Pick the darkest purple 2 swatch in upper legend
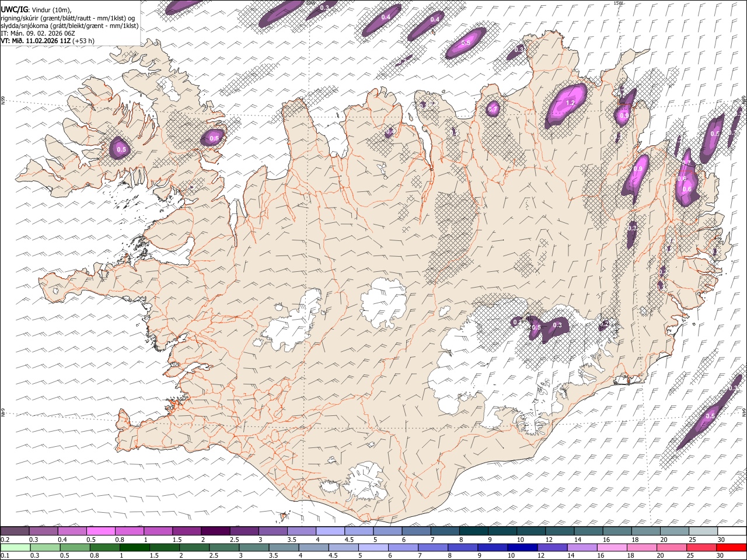747x560 pixels. coord(215,531)
